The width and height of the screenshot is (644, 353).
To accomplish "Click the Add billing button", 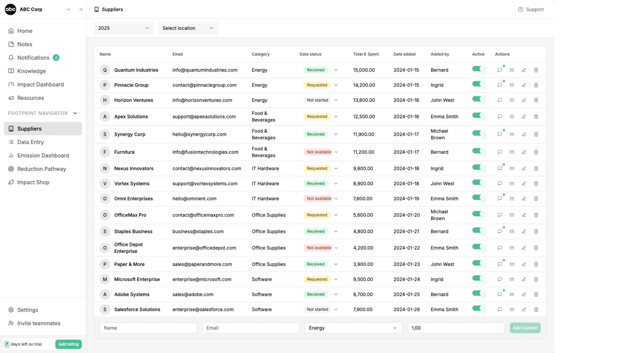I will coord(69,344).
